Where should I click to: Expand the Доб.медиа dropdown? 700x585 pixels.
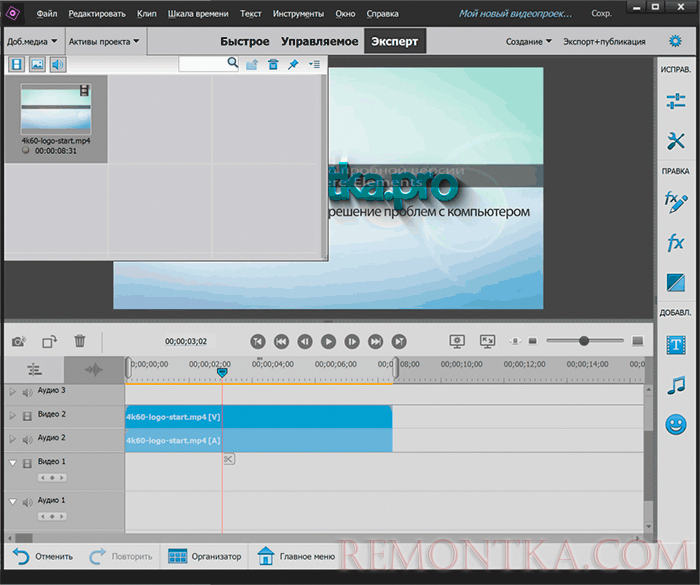[x=32, y=41]
